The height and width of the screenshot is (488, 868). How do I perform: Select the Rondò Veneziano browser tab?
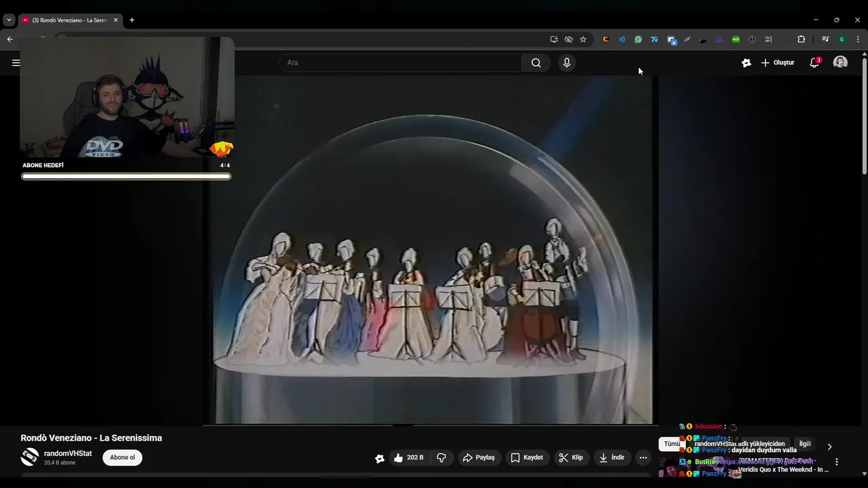(x=70, y=20)
